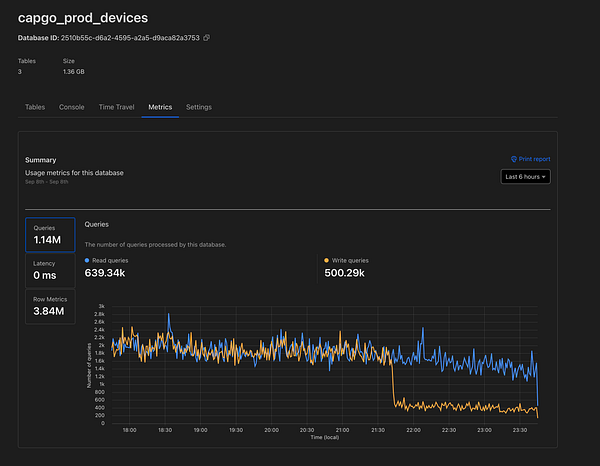
Task: Click the Read queries legend label
Action: (110, 260)
